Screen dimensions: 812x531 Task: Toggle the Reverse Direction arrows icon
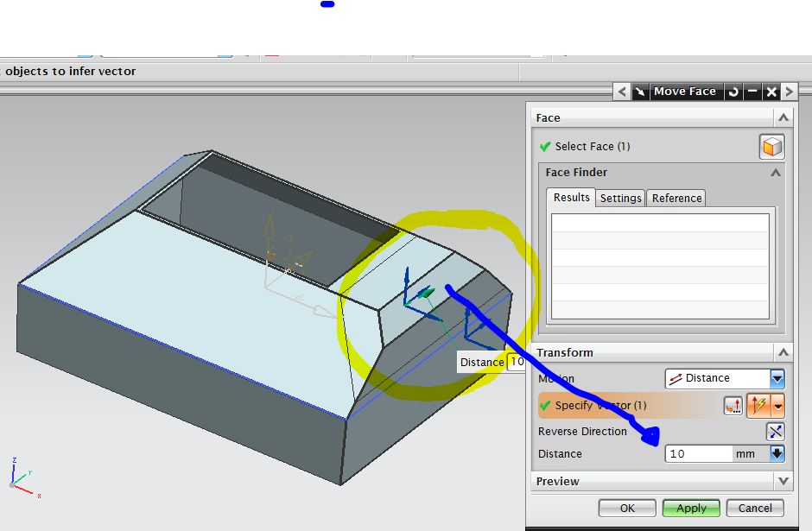tap(775, 432)
